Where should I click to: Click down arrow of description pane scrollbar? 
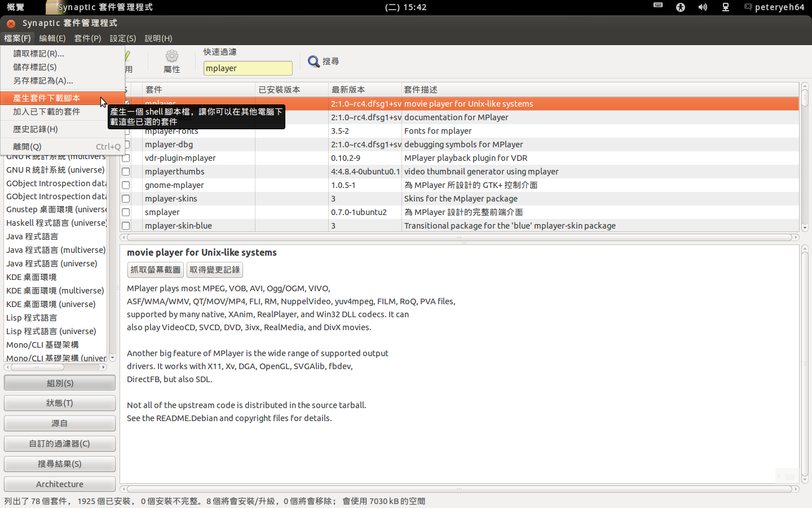coord(805,480)
